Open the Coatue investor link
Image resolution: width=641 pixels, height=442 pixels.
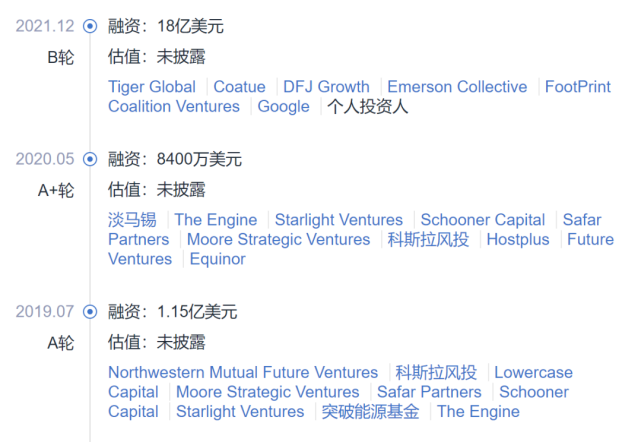click(239, 87)
